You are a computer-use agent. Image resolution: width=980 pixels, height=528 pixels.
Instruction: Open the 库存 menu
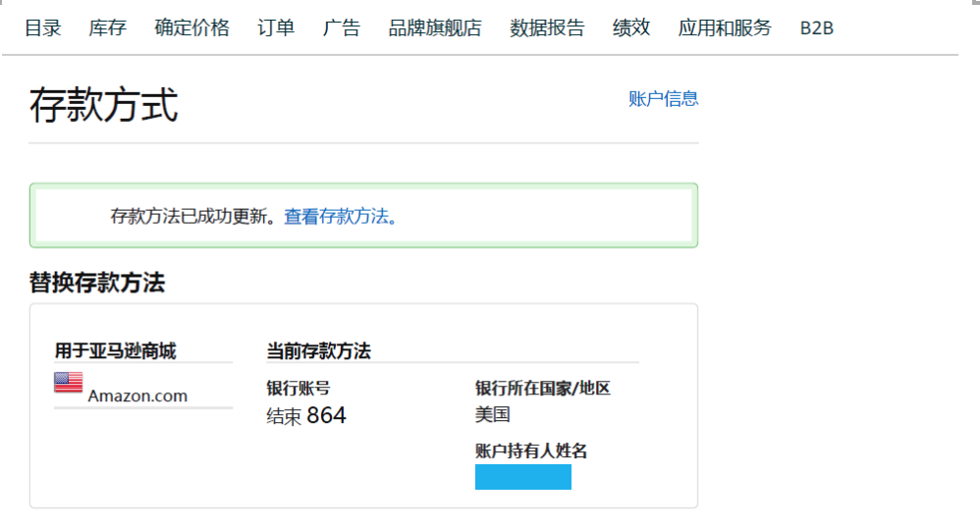pos(107,27)
